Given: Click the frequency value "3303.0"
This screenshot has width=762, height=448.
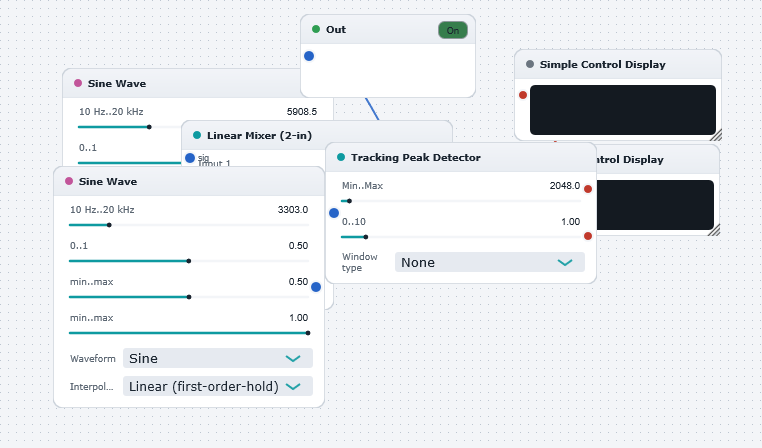Looking at the screenshot, I should click(293, 209).
